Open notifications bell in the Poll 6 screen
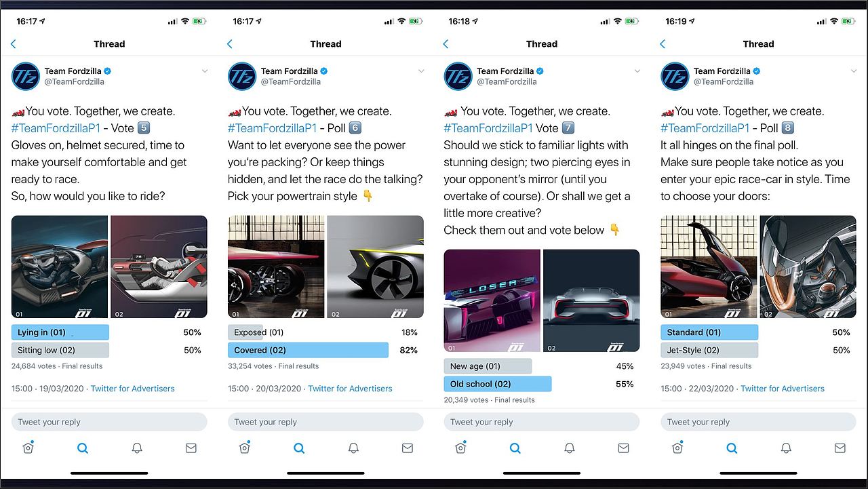This screenshot has height=489, width=868. pos(353,448)
